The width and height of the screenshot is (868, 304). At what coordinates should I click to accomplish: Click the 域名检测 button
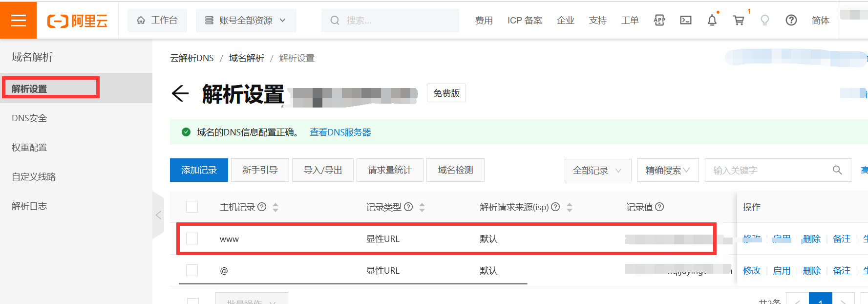455,170
